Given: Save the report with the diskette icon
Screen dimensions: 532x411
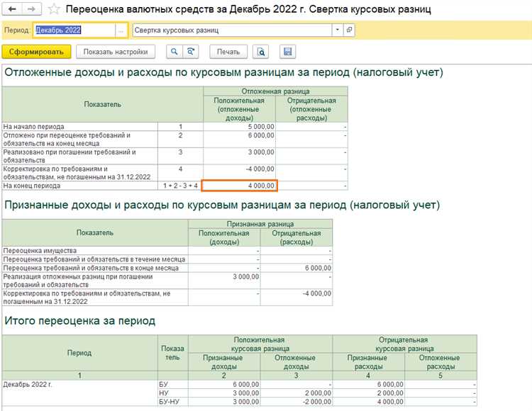Looking at the screenshot, I should (x=288, y=52).
